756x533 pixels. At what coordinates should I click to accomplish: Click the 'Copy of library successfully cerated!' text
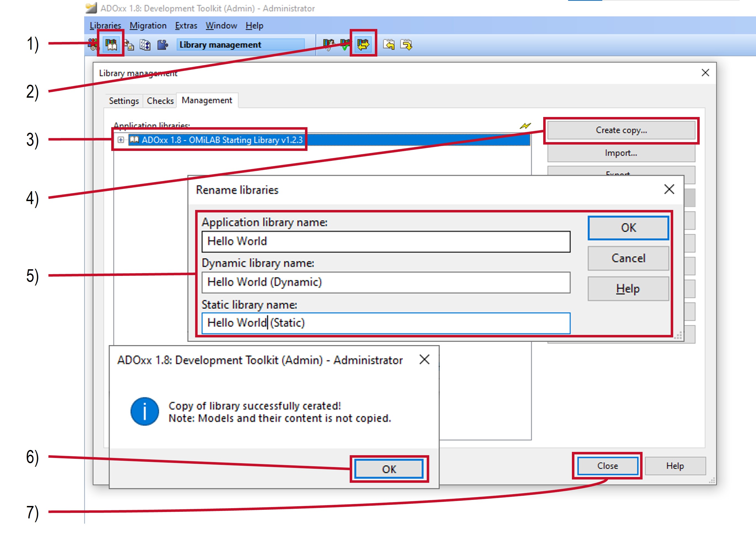pyautogui.click(x=255, y=406)
